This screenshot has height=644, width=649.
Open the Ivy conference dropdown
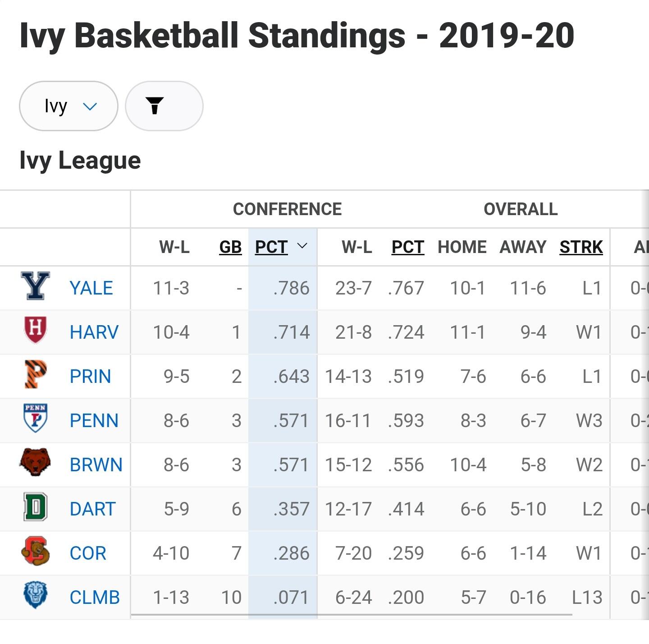(x=69, y=106)
